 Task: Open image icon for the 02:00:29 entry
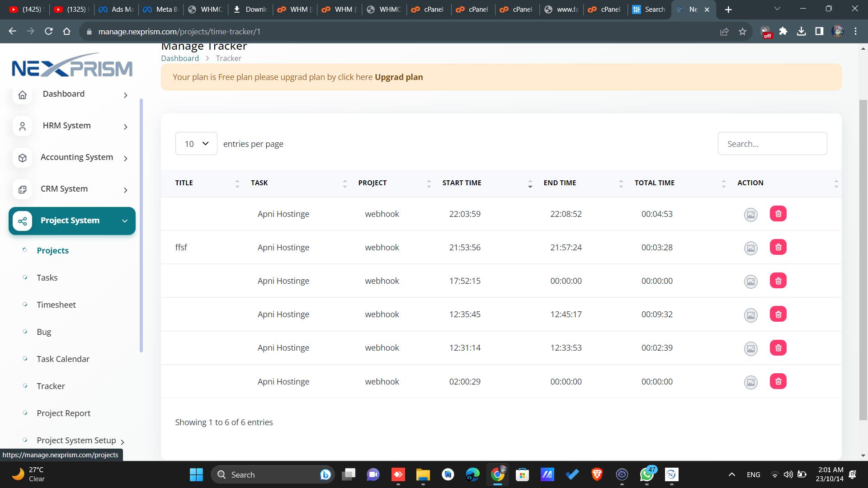pos(750,382)
